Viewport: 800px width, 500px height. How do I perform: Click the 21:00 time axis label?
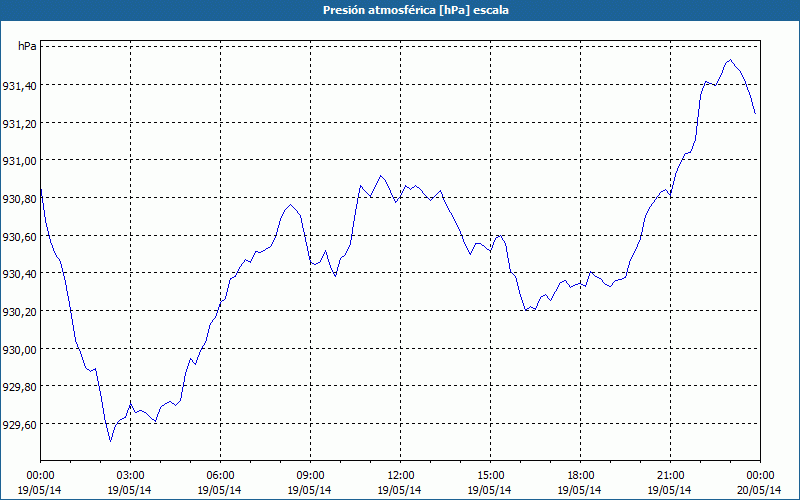coord(670,476)
